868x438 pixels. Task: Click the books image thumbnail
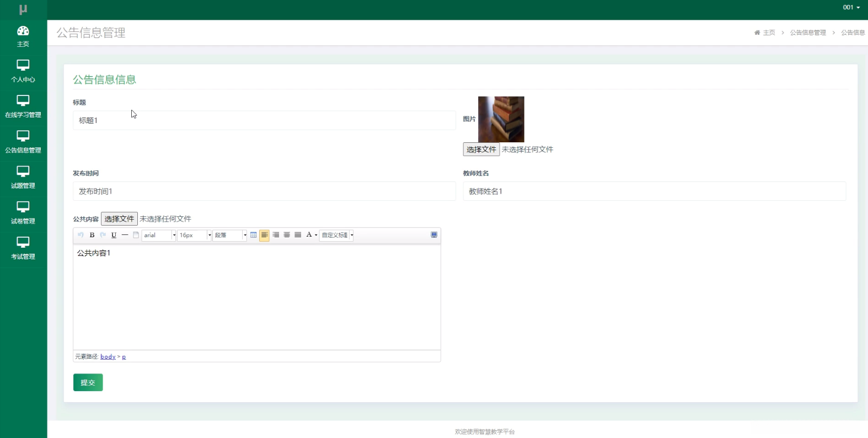click(501, 119)
